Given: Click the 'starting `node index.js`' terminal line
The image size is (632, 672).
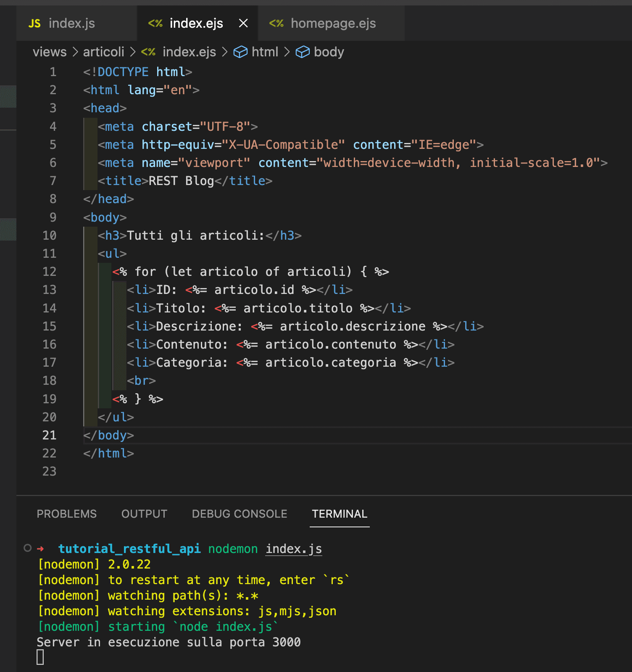Looking at the screenshot, I should pyautogui.click(x=192, y=627).
